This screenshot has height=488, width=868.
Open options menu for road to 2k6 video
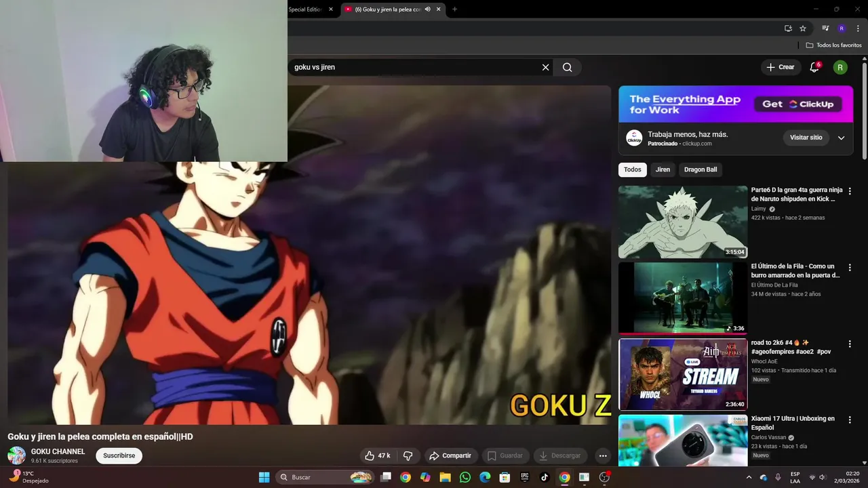[850, 344]
